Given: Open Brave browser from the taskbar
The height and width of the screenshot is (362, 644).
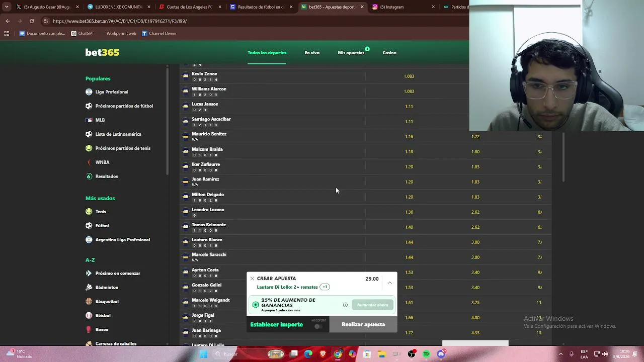Looking at the screenshot, I should tap(323, 354).
